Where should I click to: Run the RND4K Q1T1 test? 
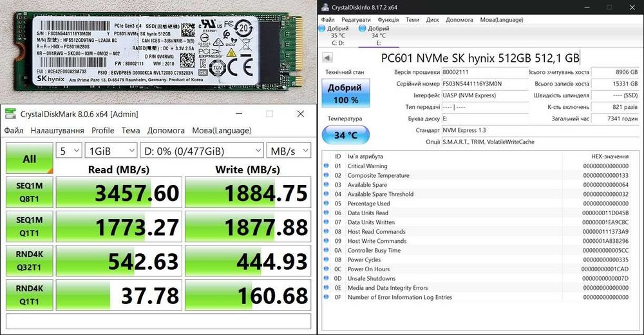tap(30, 294)
